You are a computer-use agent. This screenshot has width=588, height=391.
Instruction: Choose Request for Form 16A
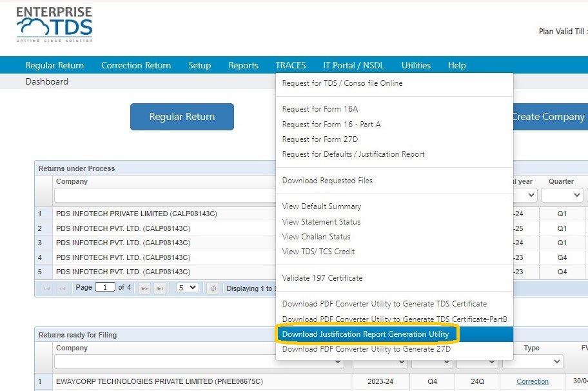coord(320,108)
